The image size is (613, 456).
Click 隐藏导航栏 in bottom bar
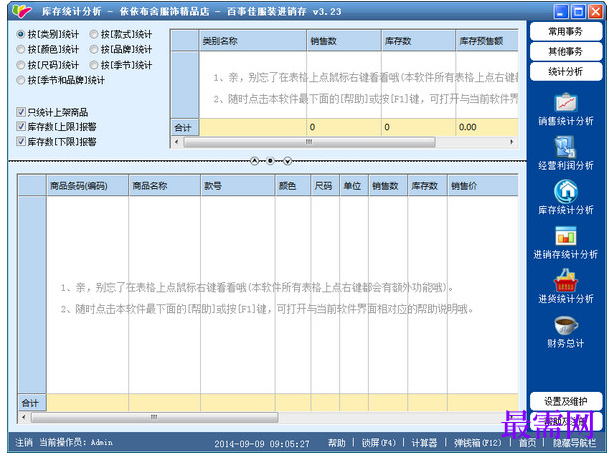(574, 443)
